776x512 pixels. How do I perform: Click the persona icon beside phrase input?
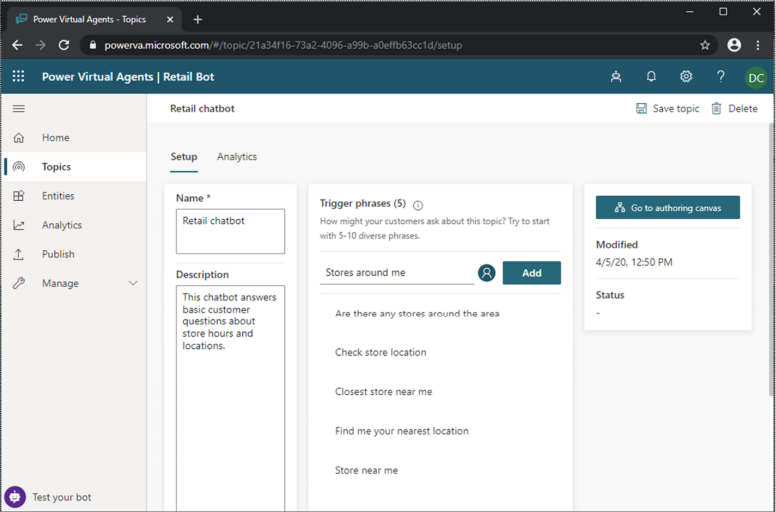(487, 273)
